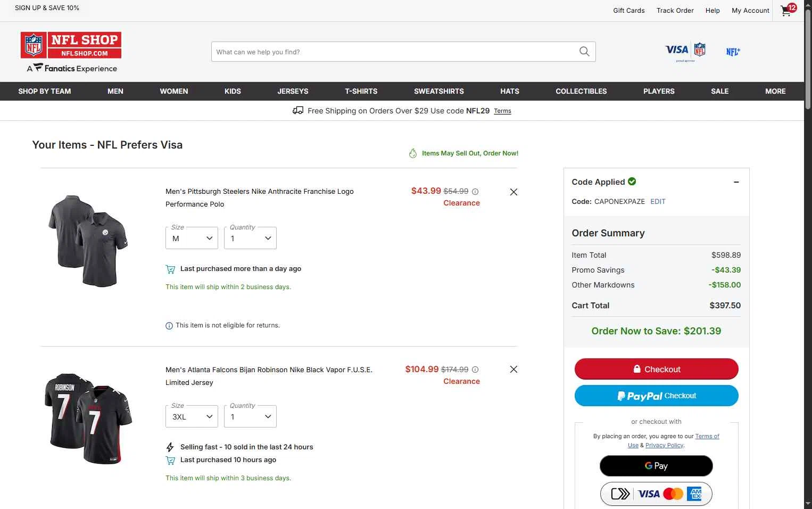Click the green Code Applied checkmark
The height and width of the screenshot is (509, 812).
[632, 182]
